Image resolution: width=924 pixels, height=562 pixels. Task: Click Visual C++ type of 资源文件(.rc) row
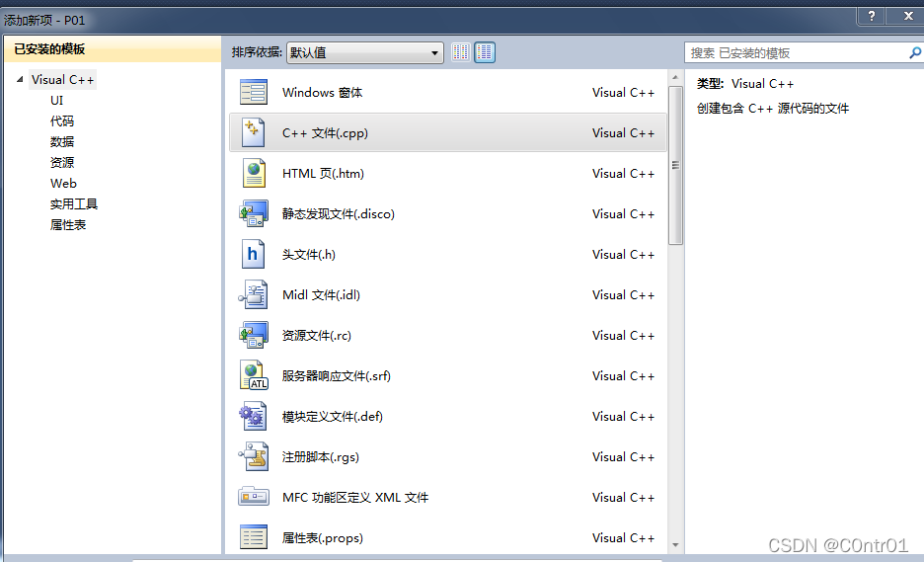click(x=624, y=336)
